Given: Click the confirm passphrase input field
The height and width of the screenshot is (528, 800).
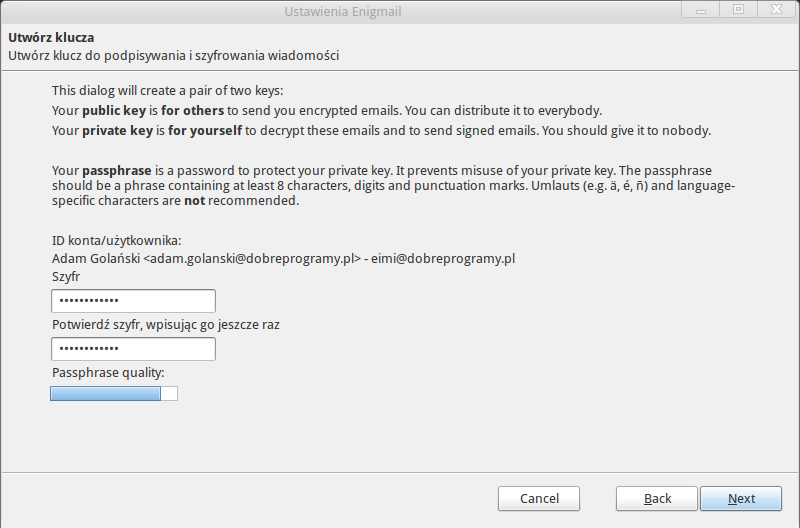Looking at the screenshot, I should (133, 349).
